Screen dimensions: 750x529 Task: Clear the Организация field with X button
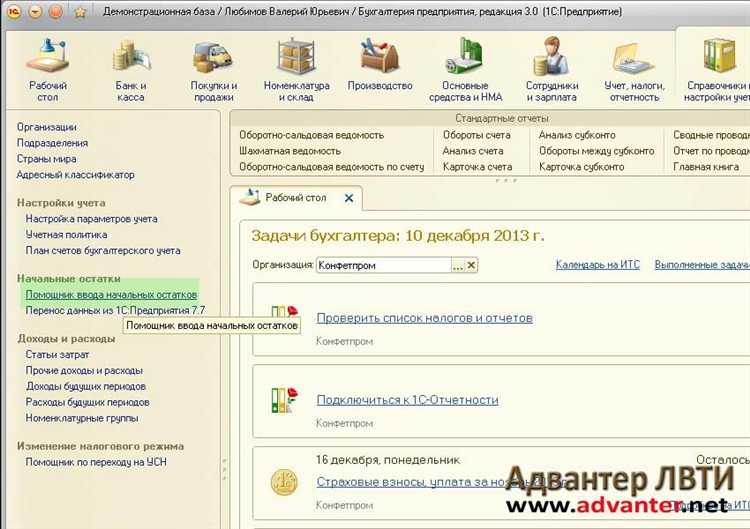pos(471,266)
